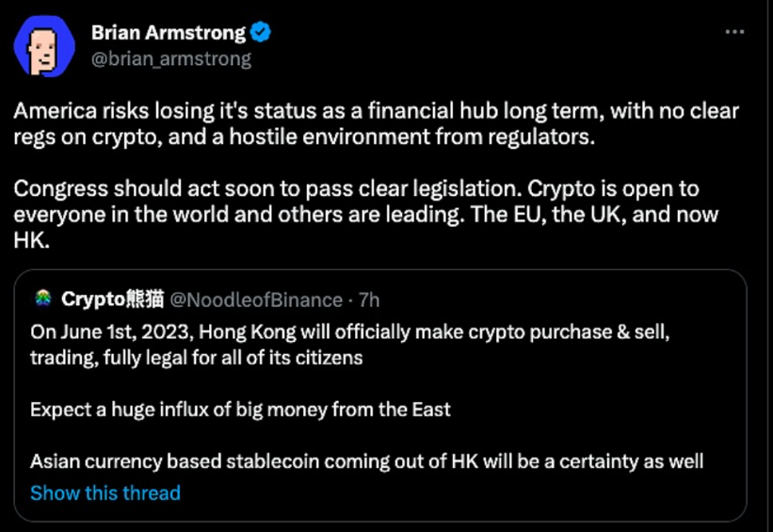Click the @brian_armstrong handle
The width and height of the screenshot is (773, 532).
point(171,59)
